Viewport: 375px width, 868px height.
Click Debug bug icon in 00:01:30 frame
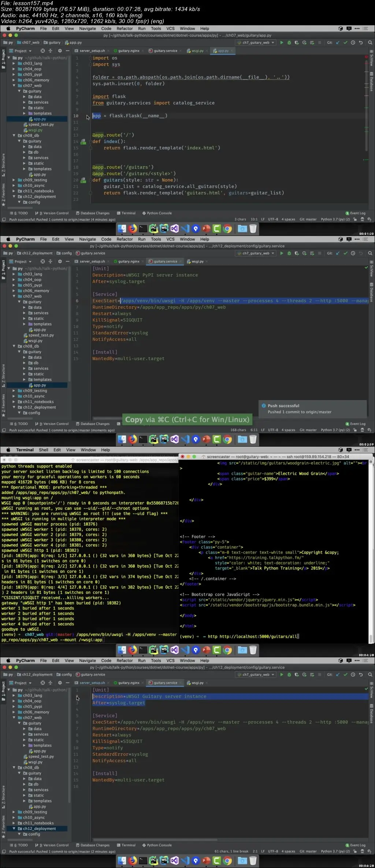point(289,43)
